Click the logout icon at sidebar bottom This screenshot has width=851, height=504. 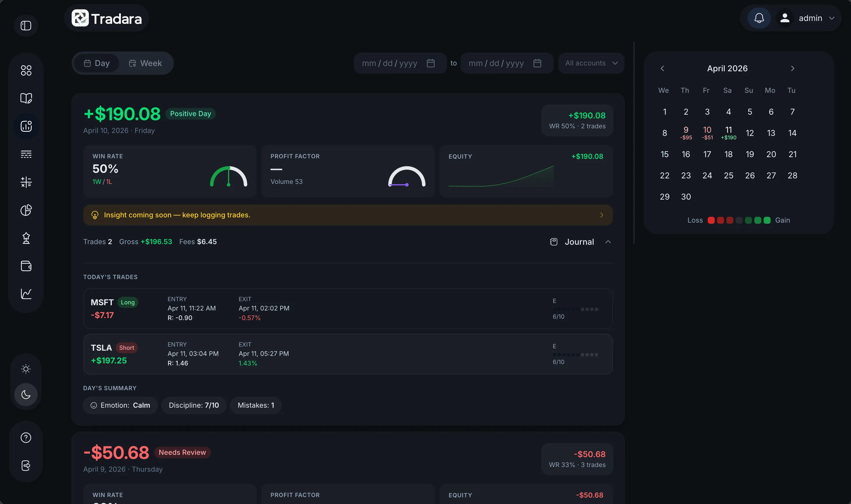[x=26, y=465]
